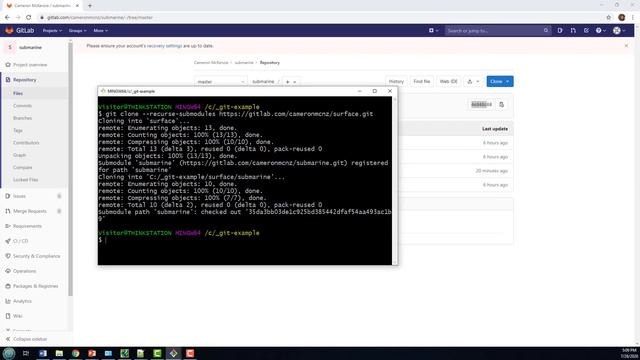This screenshot has width=640, height=360.
Task: Open the To-Do list icon in navbar
Action: 586,30
